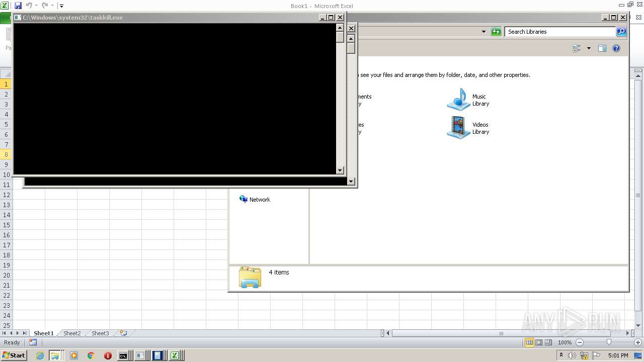The width and height of the screenshot is (644, 362).
Task: Click the Undo icon in Excel title bar
Action: [x=29, y=6]
